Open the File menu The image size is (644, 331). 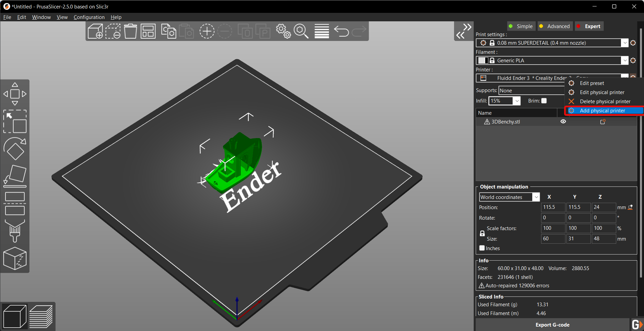point(7,17)
